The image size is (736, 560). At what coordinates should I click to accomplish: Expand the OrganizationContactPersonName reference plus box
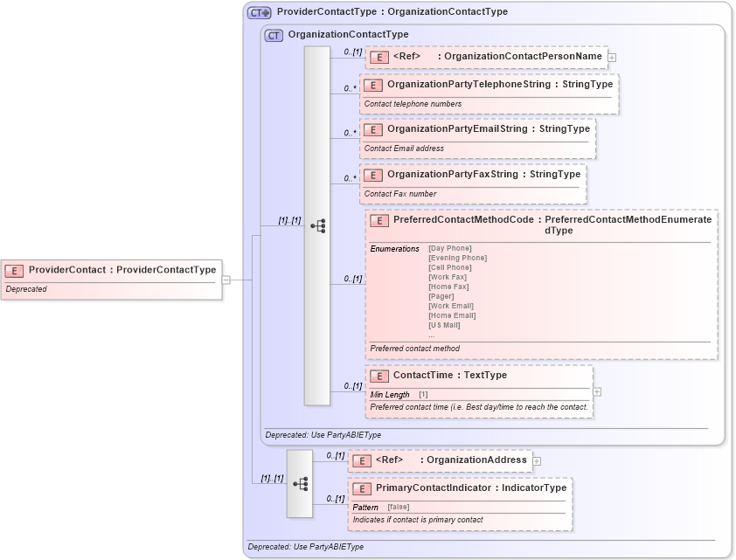pyautogui.click(x=612, y=56)
